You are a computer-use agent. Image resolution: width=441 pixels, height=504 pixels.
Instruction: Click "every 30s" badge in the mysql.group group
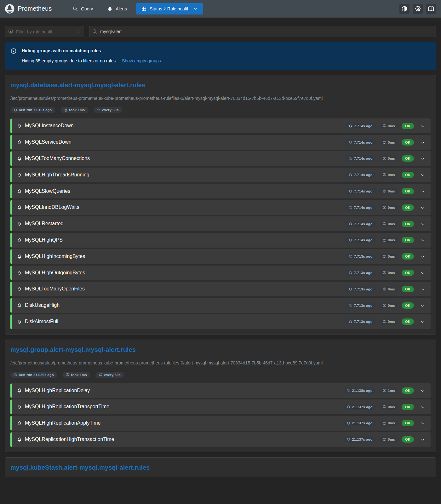coord(110,375)
